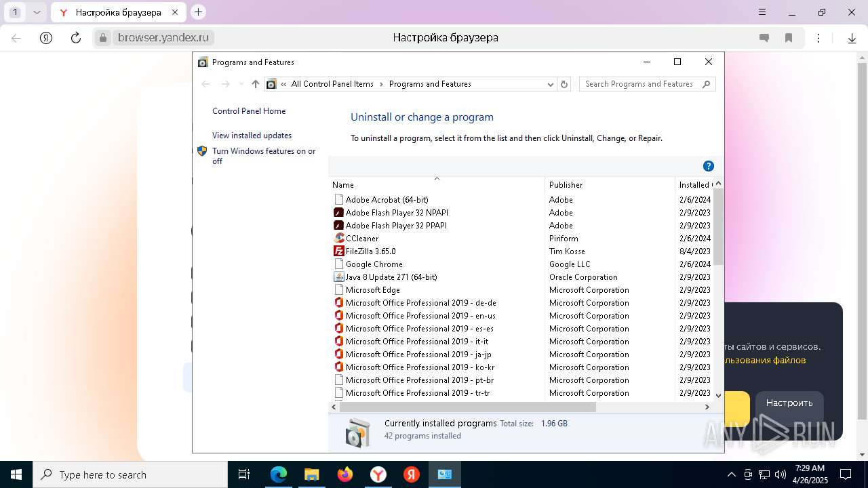Click All Control Panel Items breadcrumb
The height and width of the screenshot is (488, 868).
click(x=332, y=84)
